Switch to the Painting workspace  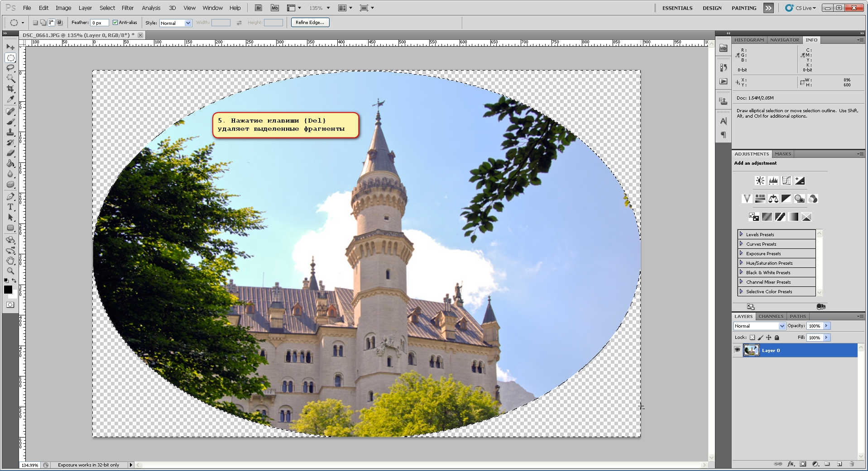coord(744,8)
